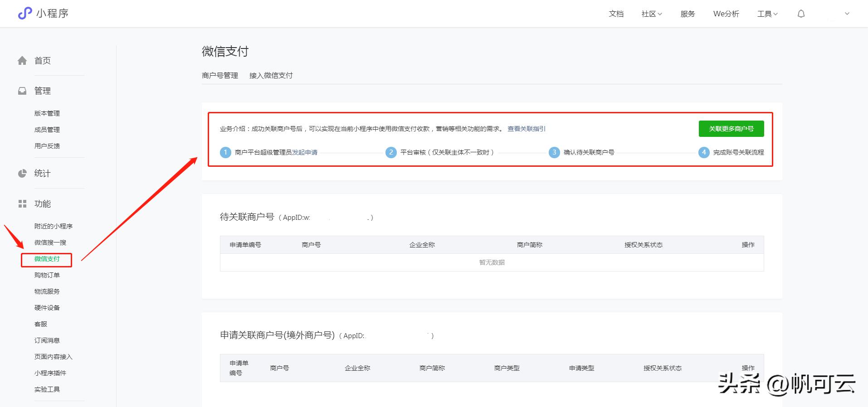Click the 申请类型 column header
Screen dimensions: 868x407
(582, 368)
